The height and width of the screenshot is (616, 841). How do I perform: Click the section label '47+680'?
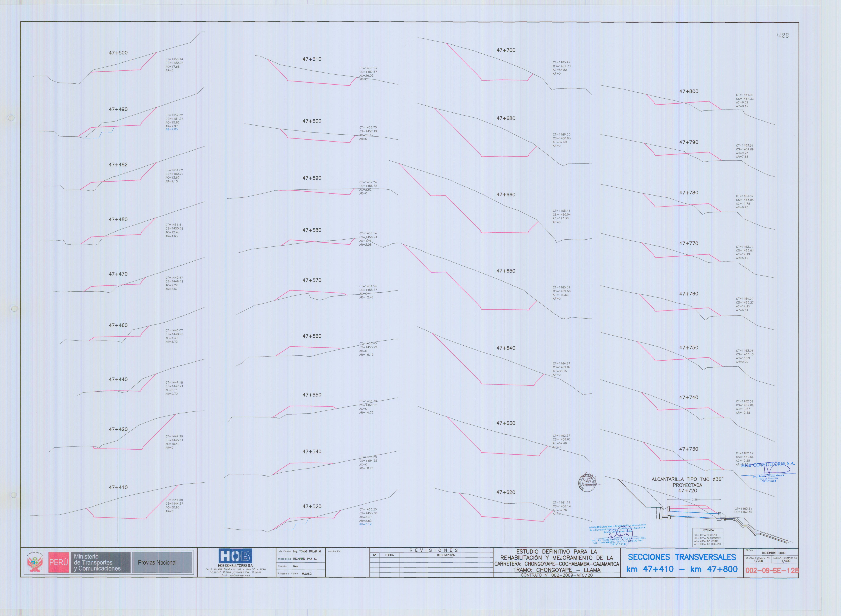click(x=506, y=118)
